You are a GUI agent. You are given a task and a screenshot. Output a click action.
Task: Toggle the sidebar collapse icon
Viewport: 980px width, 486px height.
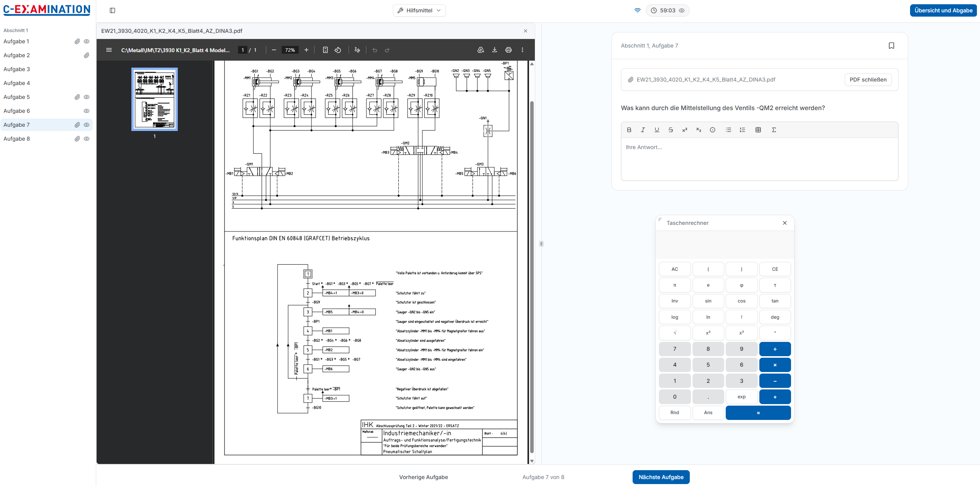tap(112, 10)
